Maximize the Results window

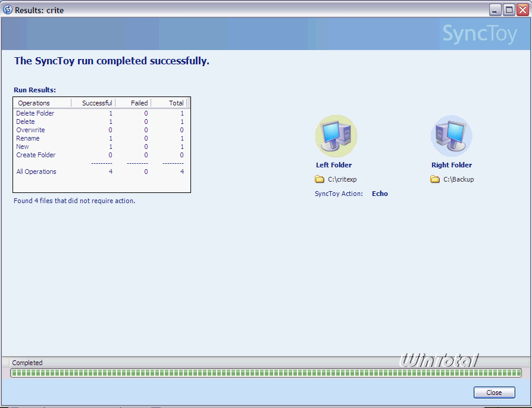(x=509, y=10)
